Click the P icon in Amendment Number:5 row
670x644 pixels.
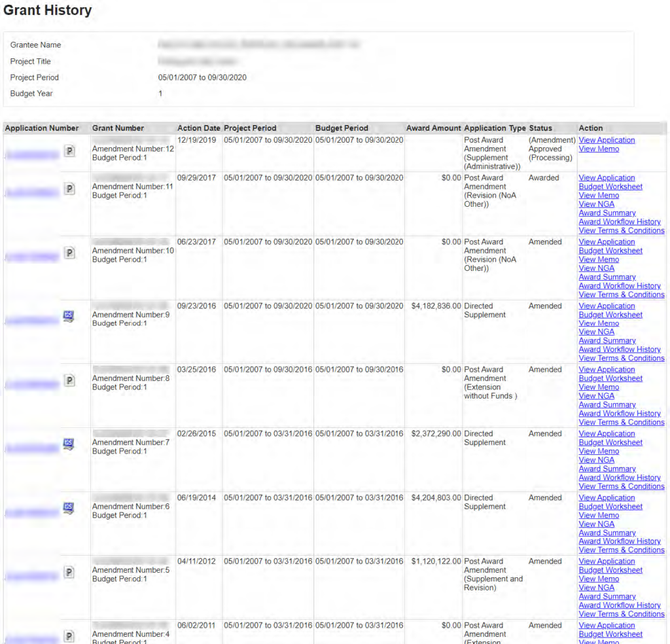pos(69,573)
